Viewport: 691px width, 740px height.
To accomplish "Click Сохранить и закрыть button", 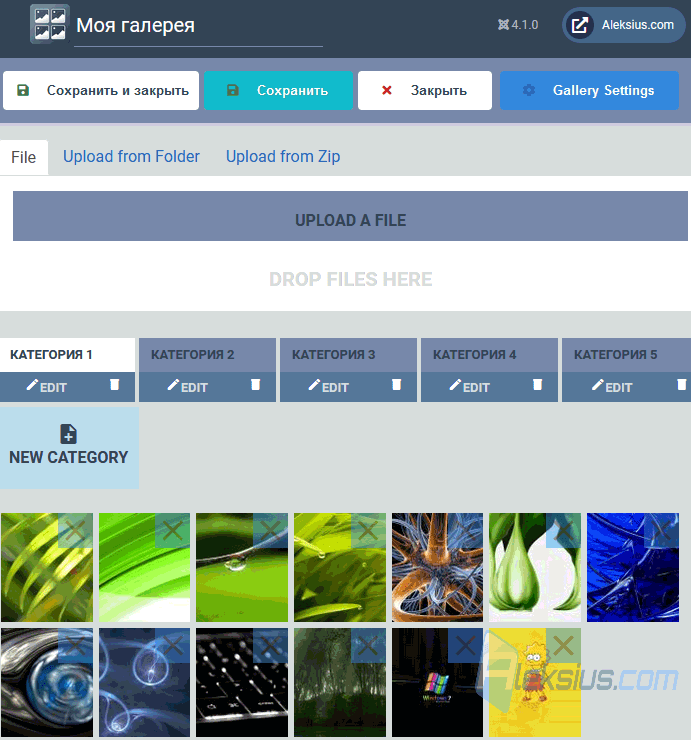I will tap(101, 91).
